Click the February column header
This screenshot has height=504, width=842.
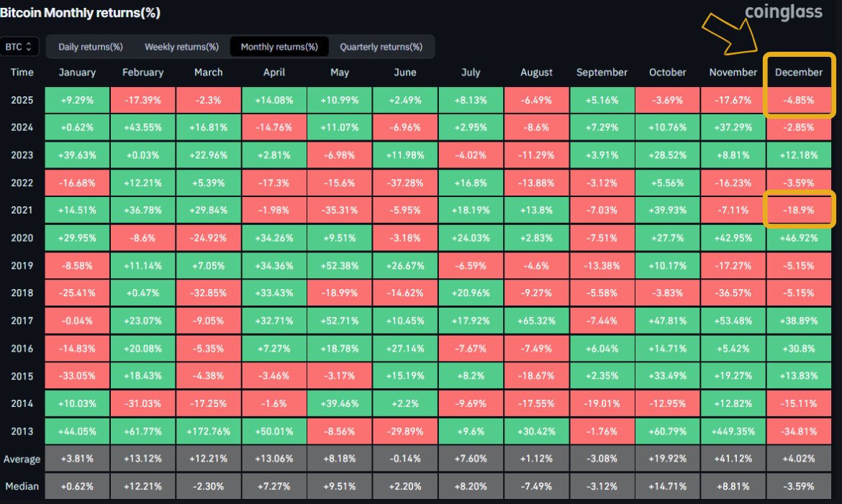[x=142, y=72]
